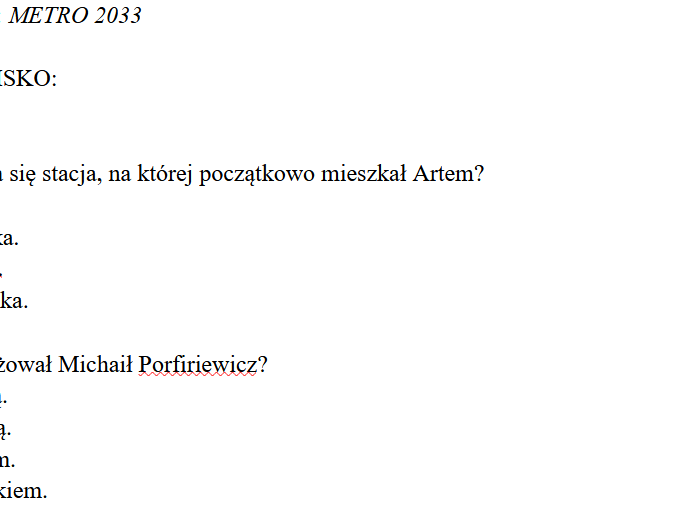The image size is (700, 516).
Task: Click the second answer line below the Artem question
Action: (2, 270)
